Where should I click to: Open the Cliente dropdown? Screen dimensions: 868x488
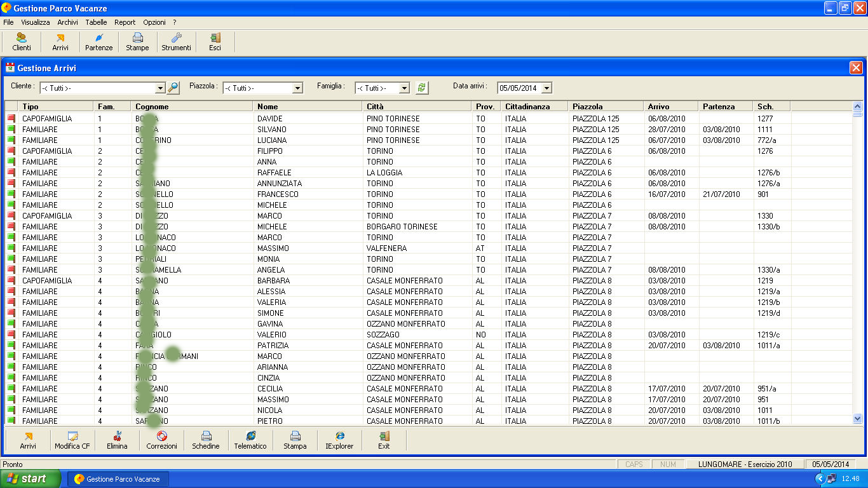(x=160, y=88)
